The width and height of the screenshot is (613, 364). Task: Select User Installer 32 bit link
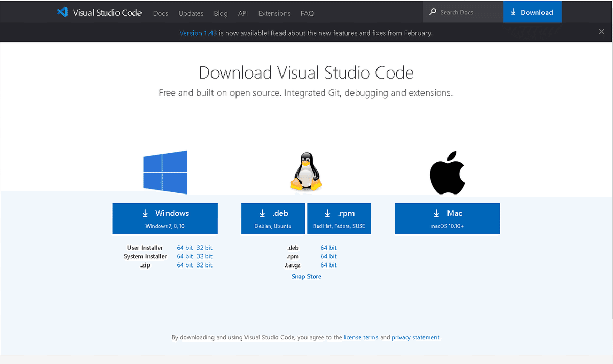pos(204,248)
